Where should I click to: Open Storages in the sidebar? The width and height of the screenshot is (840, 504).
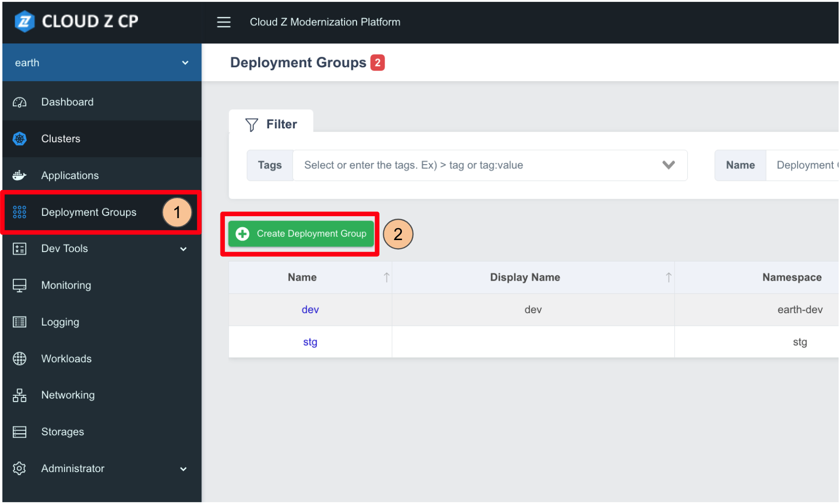[x=102, y=432]
